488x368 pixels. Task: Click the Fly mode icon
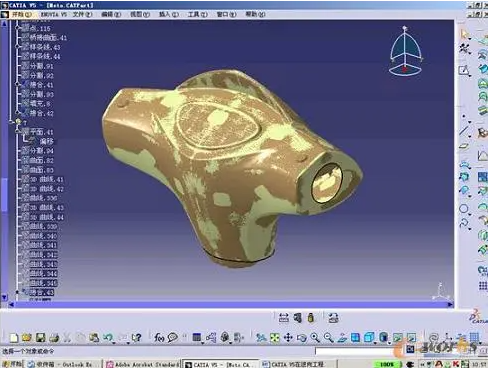(x=261, y=338)
